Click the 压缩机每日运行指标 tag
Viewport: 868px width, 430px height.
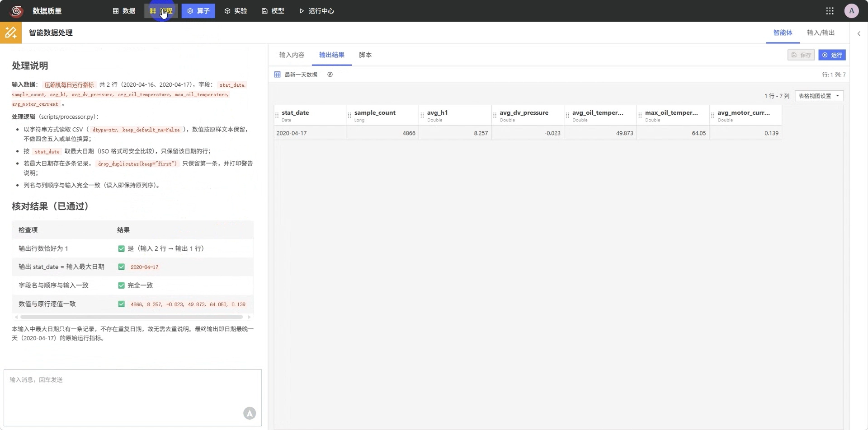(69, 85)
